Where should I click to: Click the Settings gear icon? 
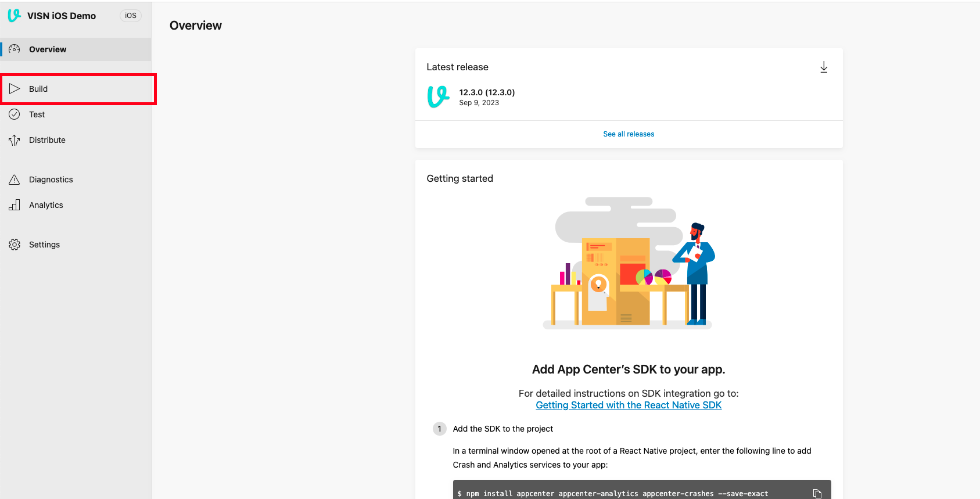tap(15, 245)
